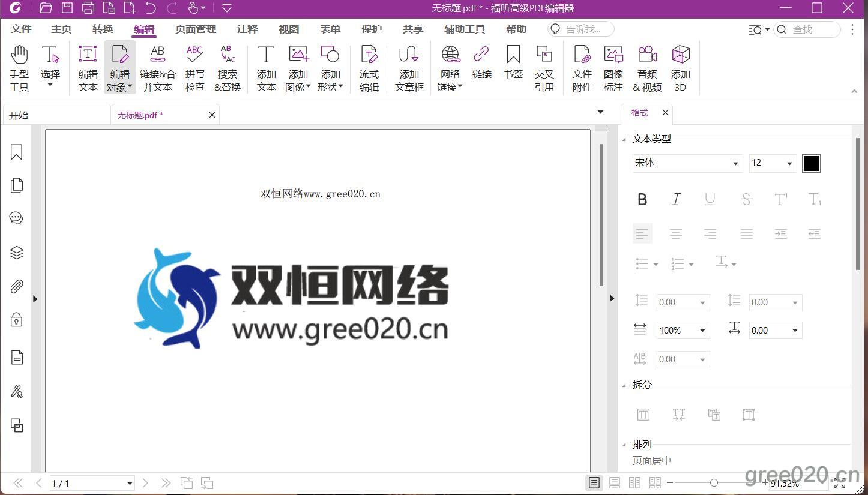This screenshot has height=495, width=868.
Task: Open the Layers side panel
Action: click(x=17, y=253)
